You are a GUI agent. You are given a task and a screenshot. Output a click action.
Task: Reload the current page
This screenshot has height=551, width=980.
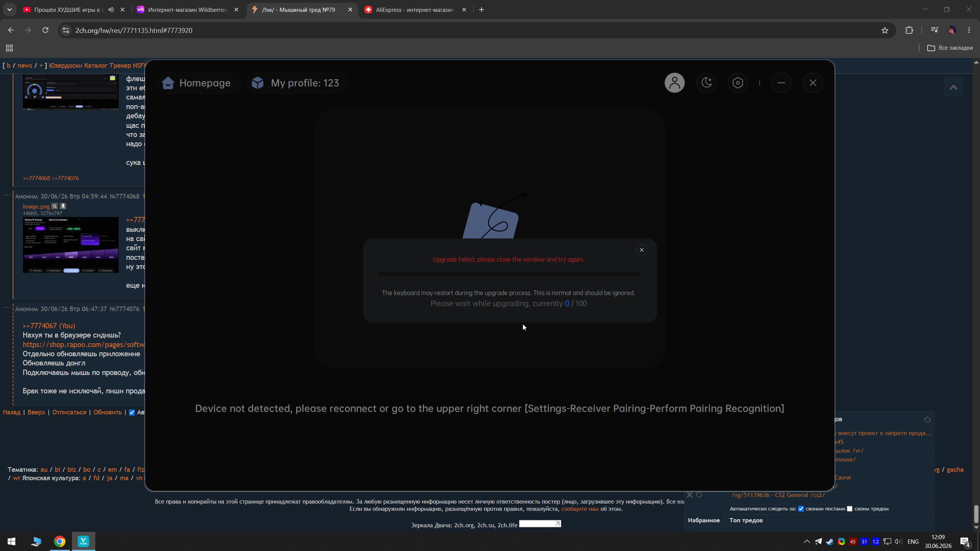pyautogui.click(x=45, y=30)
